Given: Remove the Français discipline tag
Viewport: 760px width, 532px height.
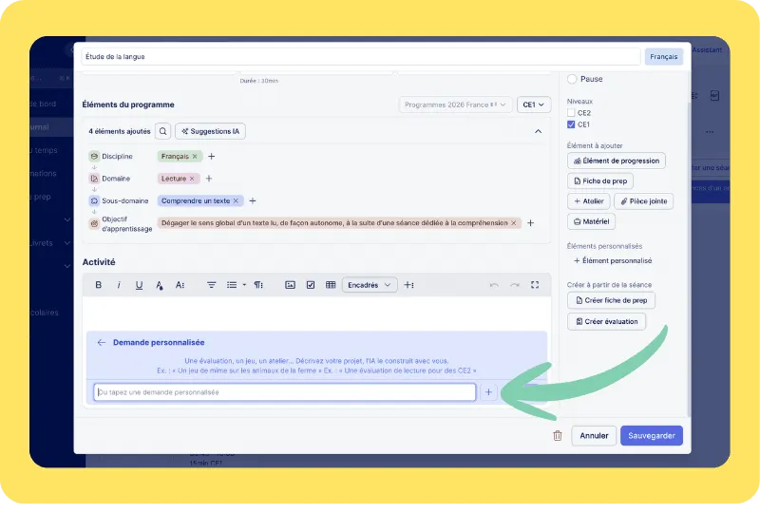Looking at the screenshot, I should (195, 157).
